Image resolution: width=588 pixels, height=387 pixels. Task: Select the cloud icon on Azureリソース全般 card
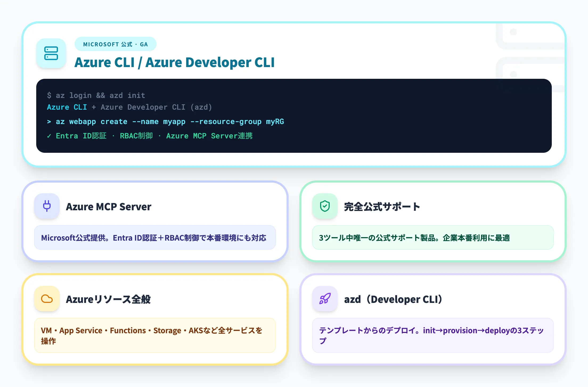tap(47, 299)
